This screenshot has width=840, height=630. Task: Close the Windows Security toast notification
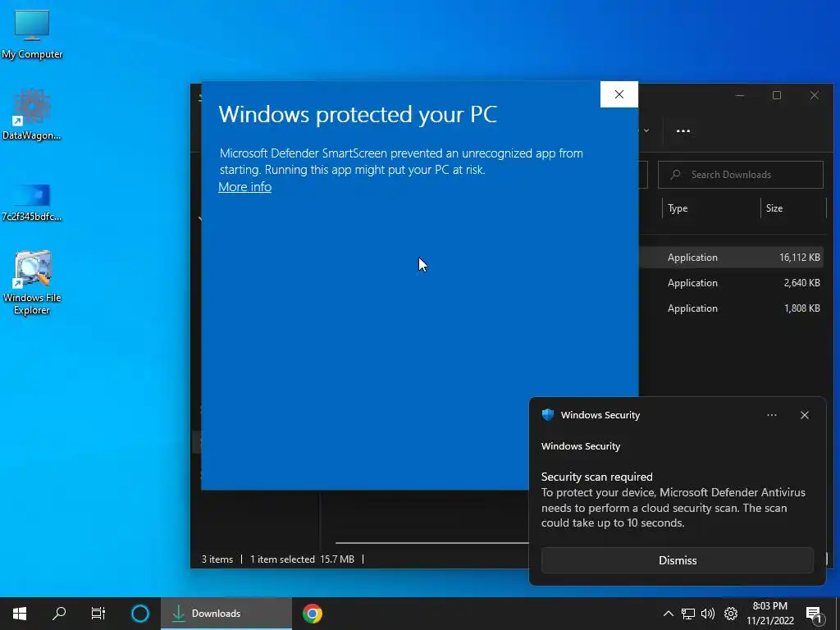804,415
